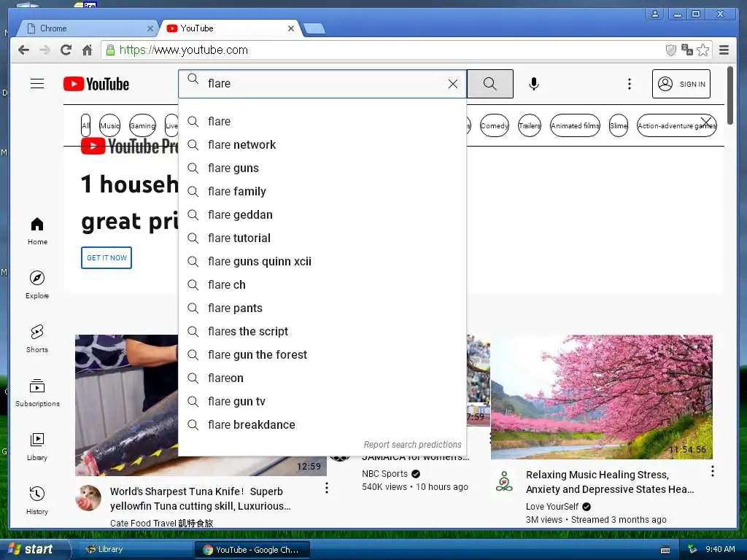The image size is (747, 560).
Task: Click the browser forward arrow
Action: 44,50
